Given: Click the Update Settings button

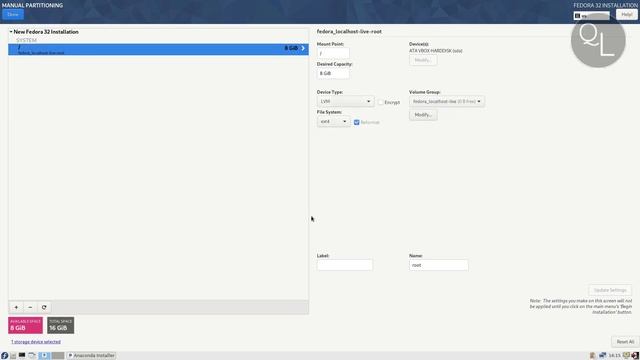Looking at the screenshot, I should [x=610, y=290].
